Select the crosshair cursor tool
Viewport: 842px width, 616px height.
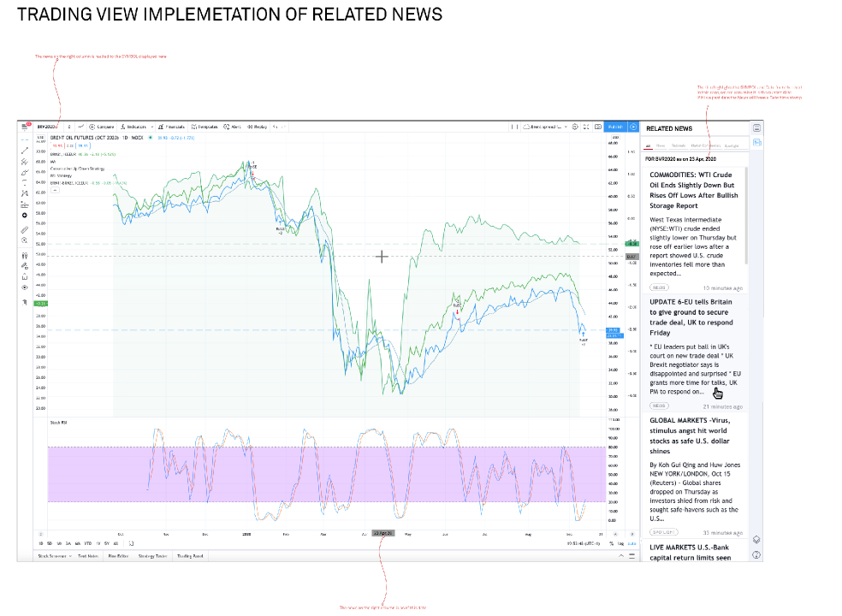(25, 139)
